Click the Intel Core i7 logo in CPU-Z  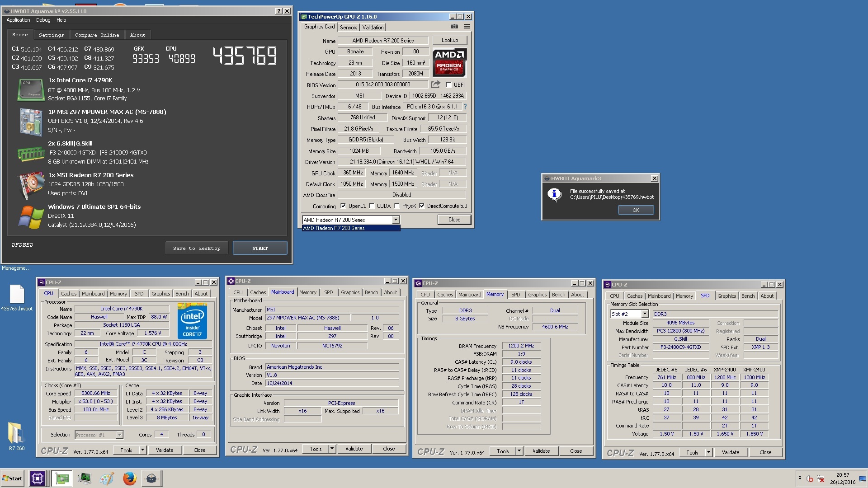point(192,322)
